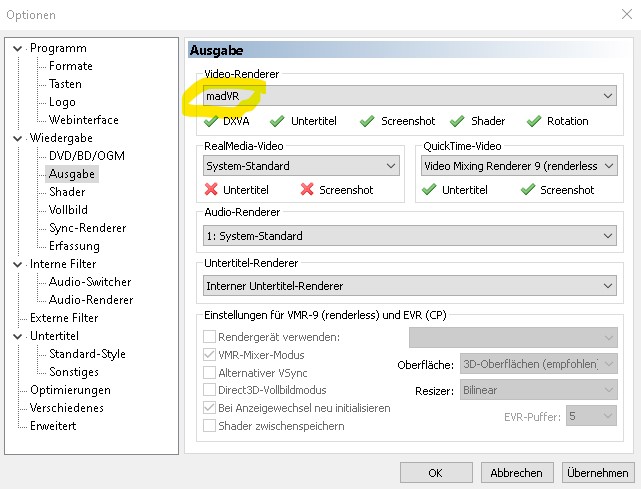The image size is (641, 489).
Task: Click the green Shader checkmark icon
Action: tap(457, 121)
